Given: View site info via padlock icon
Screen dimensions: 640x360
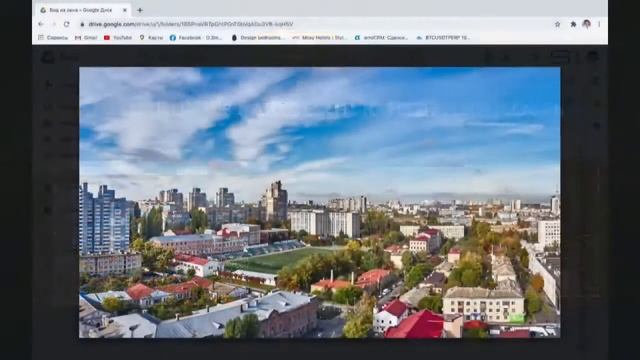Looking at the screenshot, I should click(x=82, y=24).
